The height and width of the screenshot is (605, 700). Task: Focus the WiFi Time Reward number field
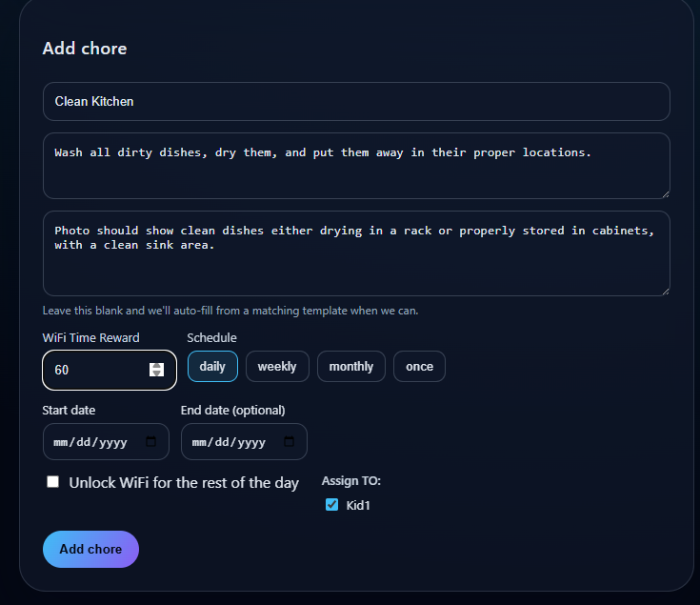coord(95,371)
